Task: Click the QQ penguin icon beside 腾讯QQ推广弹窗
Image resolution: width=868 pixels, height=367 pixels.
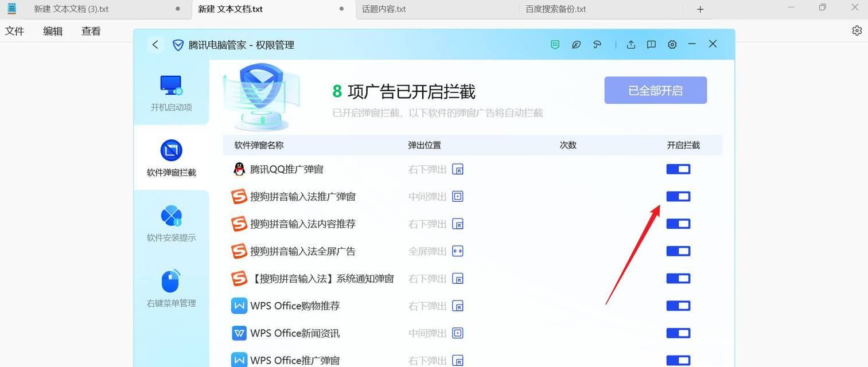Action: point(239,169)
